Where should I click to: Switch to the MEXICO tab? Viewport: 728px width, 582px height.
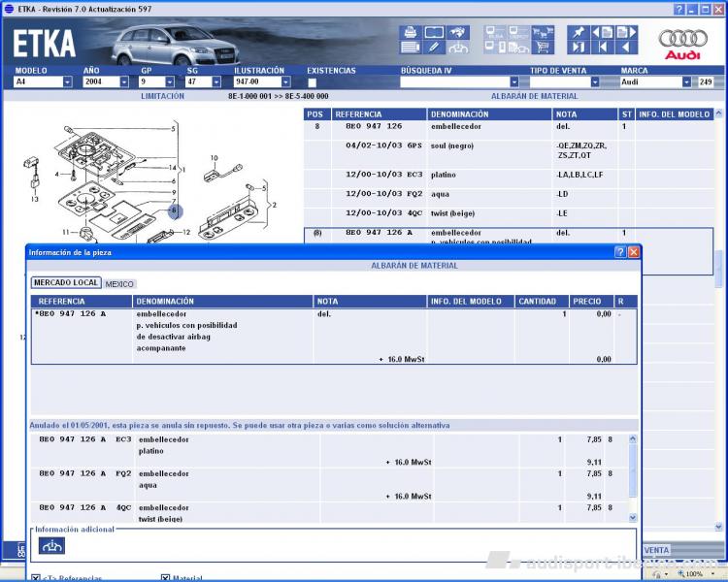click(119, 284)
